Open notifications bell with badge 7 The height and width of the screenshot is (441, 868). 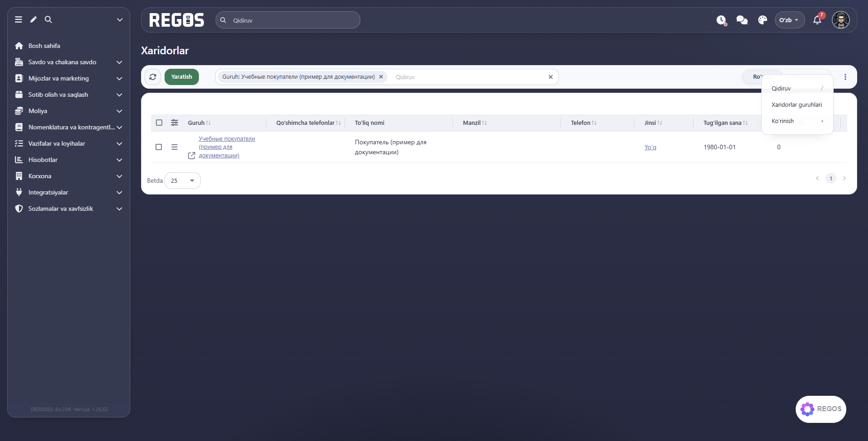coord(817,20)
